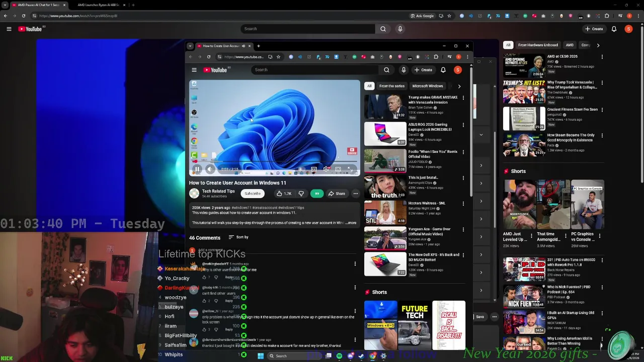Reload the front browser window page
This screenshot has height=362, width=644.
pyautogui.click(x=208, y=57)
